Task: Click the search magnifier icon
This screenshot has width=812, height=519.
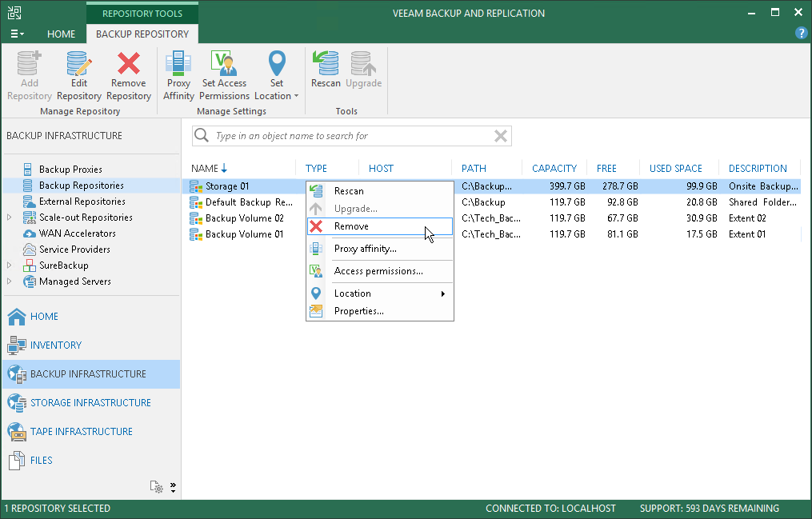Action: (x=202, y=136)
